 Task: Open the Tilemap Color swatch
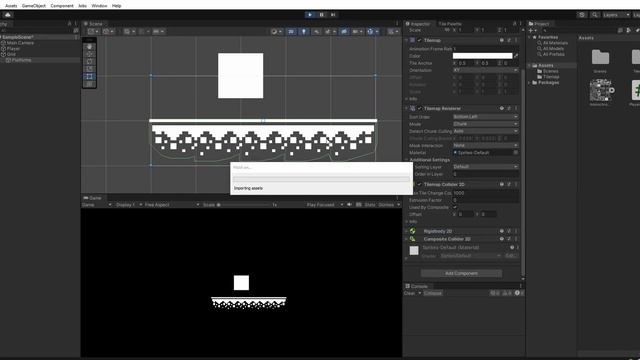[x=482, y=56]
